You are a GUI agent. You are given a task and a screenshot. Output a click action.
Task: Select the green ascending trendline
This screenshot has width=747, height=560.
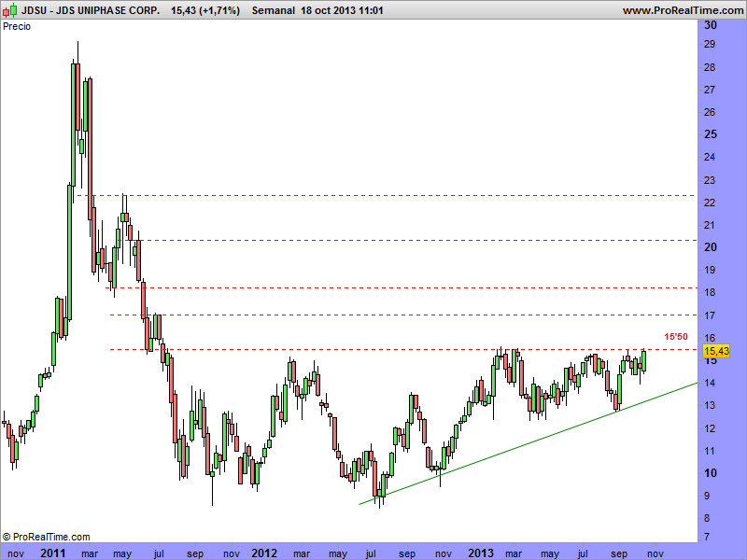click(x=529, y=443)
